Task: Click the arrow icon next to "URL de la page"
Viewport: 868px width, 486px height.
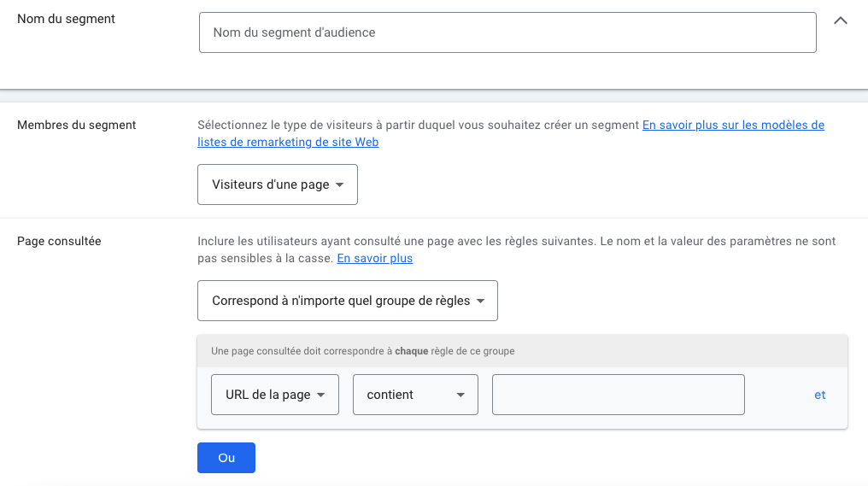Action: 321,395
